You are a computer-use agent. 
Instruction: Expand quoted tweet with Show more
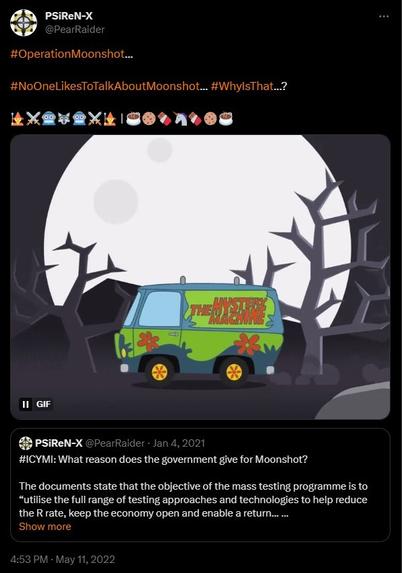(45, 527)
